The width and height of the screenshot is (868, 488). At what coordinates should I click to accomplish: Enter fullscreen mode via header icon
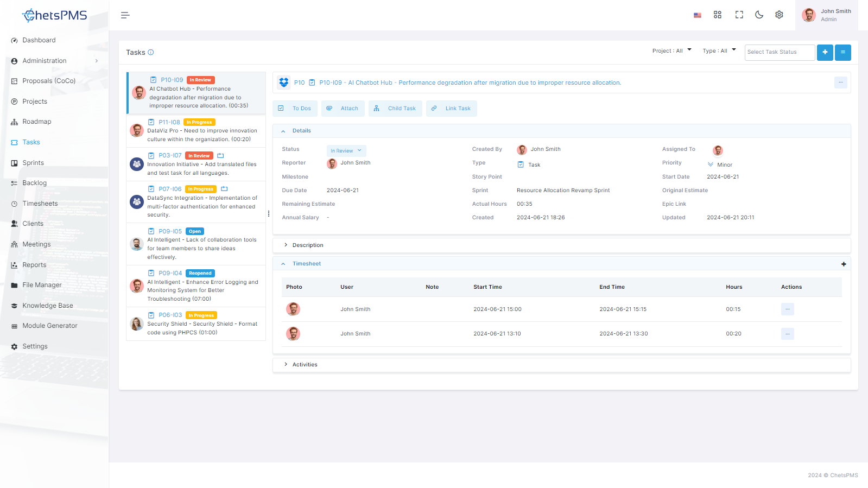point(739,15)
